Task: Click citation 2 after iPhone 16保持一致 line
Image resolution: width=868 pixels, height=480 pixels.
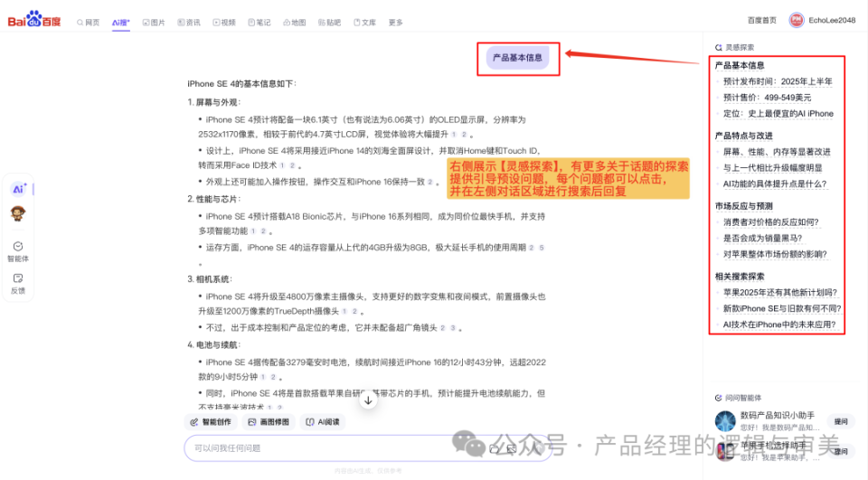Action: pos(429,182)
